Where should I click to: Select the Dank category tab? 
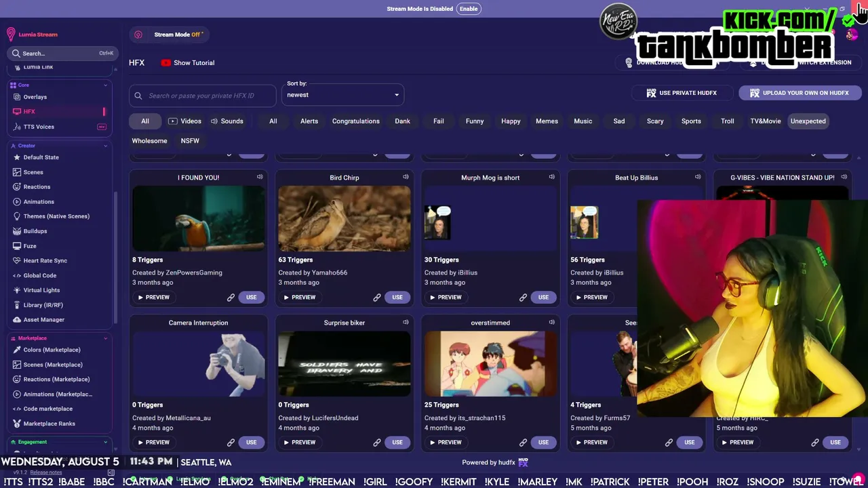(x=403, y=121)
